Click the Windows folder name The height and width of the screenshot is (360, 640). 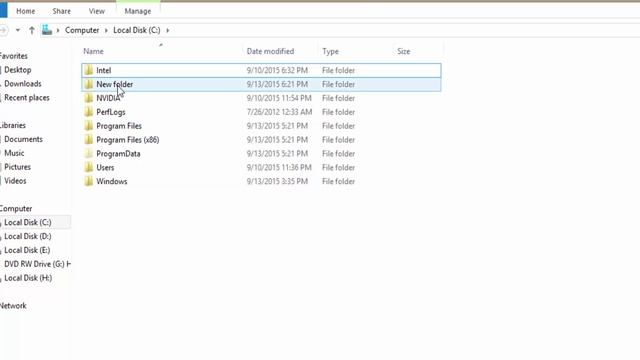112,181
